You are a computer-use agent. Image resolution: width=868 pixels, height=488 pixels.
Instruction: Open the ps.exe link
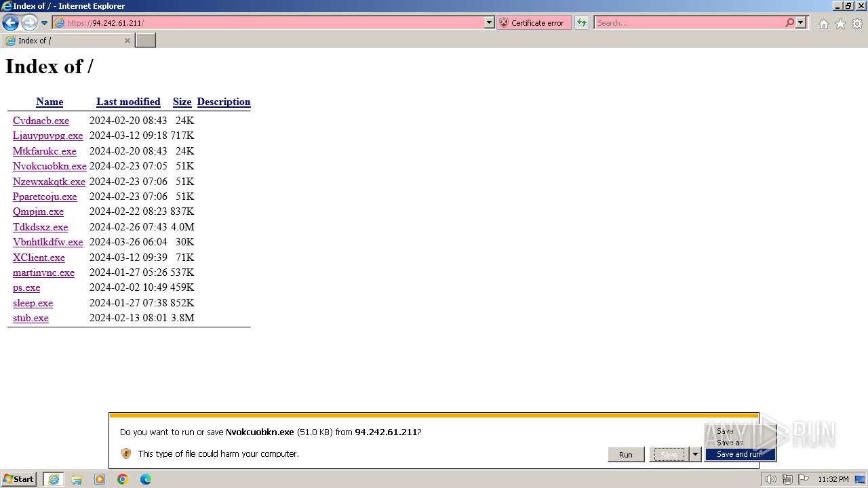point(26,287)
